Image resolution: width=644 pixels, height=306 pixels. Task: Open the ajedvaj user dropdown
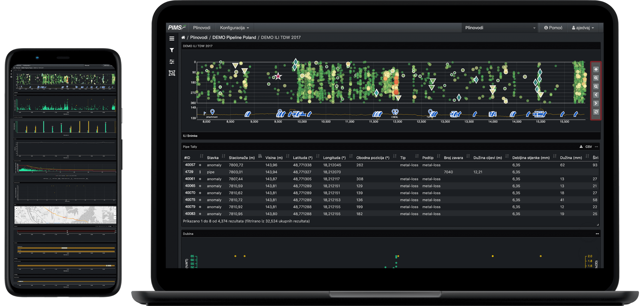(583, 28)
